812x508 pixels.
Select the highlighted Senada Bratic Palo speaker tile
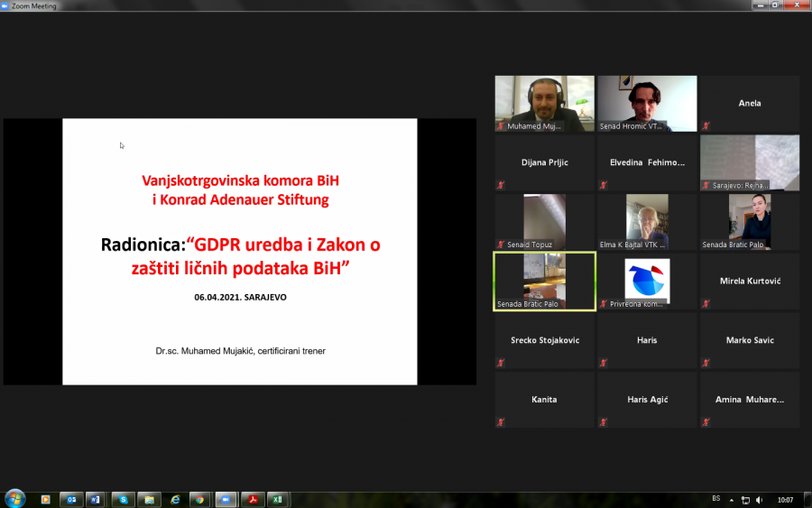544,282
